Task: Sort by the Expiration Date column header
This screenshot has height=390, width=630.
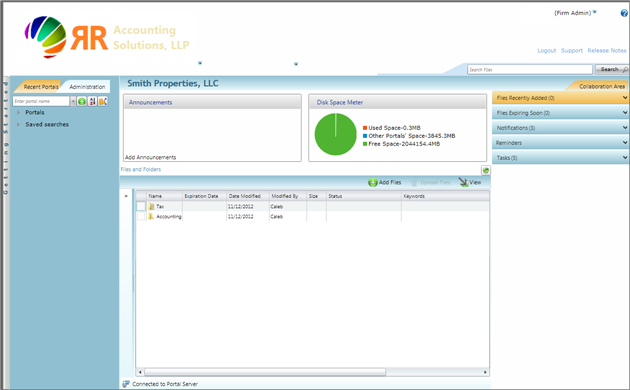Action: (x=205, y=196)
